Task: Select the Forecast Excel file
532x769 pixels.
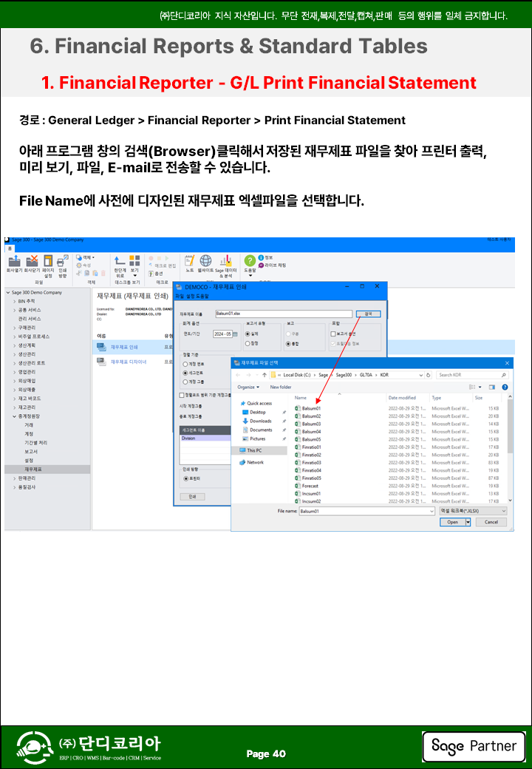Action: pos(307,486)
